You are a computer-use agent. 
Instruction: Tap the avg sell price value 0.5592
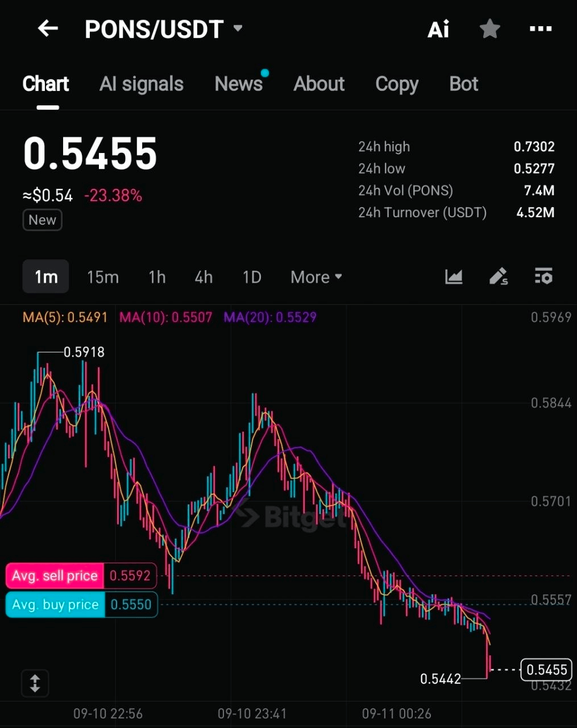pos(130,576)
